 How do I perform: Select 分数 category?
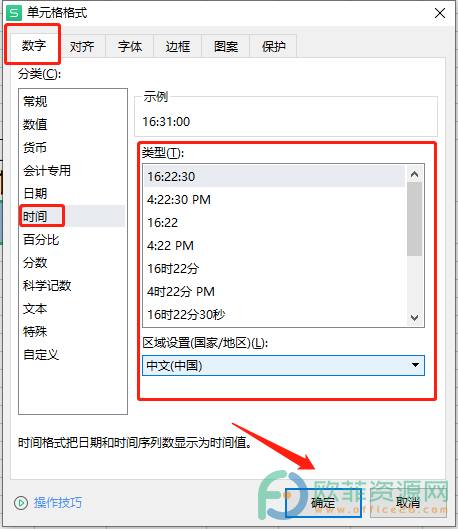(72, 262)
